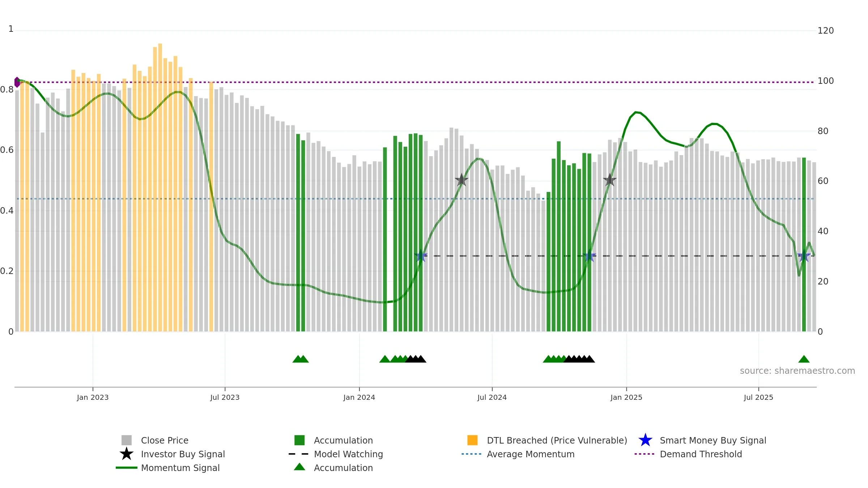Click the blue Smart Money Buy Signal legend star
868x488 pixels.
click(x=645, y=440)
